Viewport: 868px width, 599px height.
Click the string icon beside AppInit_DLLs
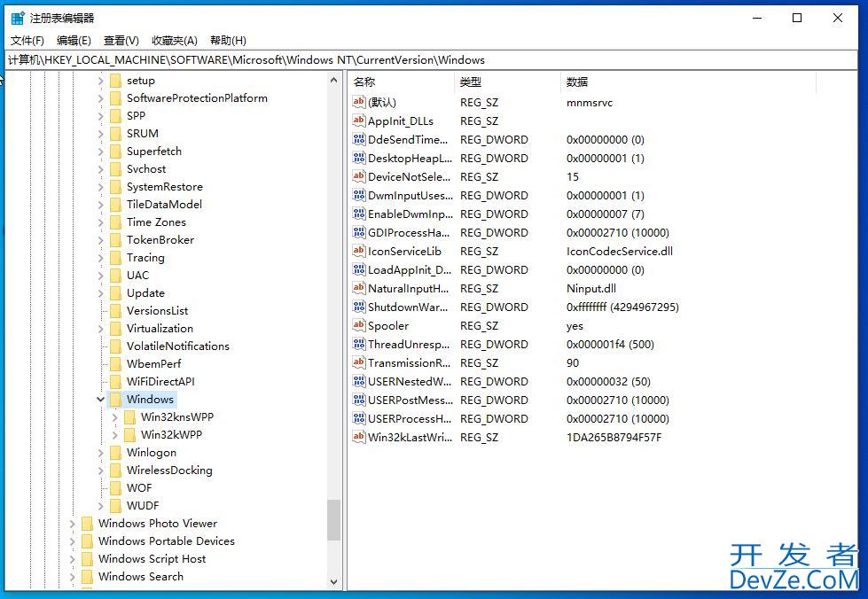tap(358, 121)
